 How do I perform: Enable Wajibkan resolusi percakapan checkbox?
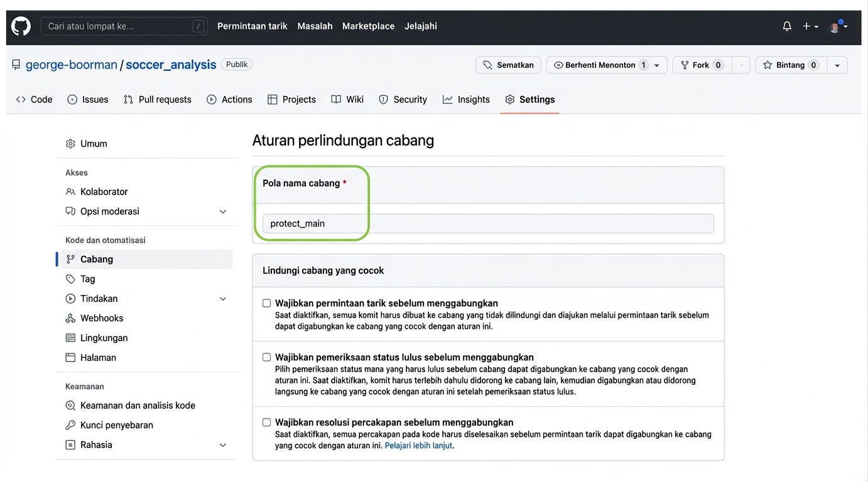tap(267, 422)
